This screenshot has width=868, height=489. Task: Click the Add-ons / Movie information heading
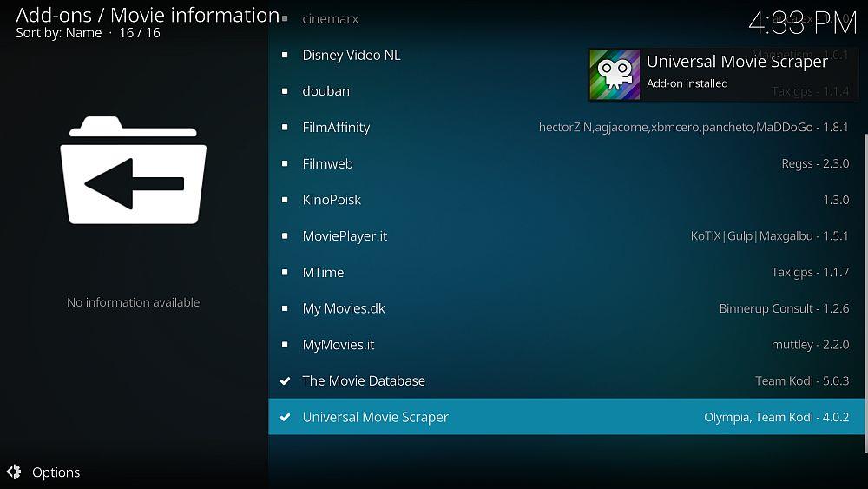click(148, 15)
